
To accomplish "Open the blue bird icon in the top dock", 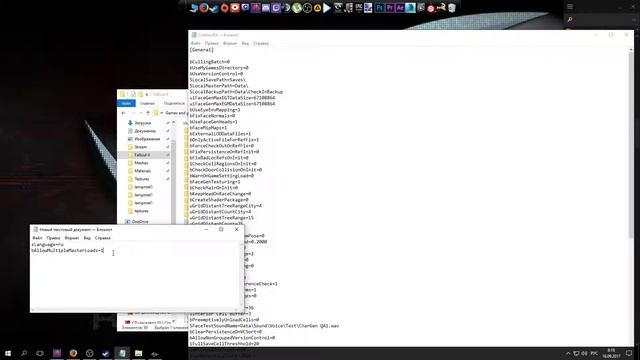I will 193,7.
